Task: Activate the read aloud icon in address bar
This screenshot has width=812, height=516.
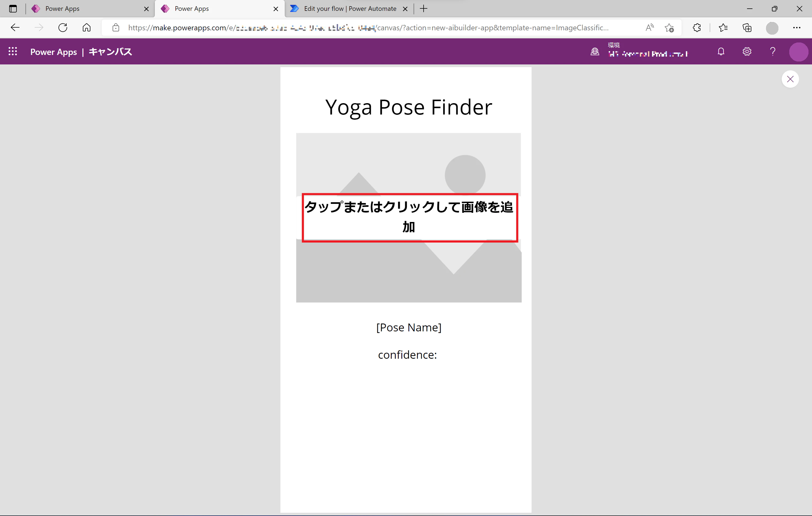Action: 650,28
